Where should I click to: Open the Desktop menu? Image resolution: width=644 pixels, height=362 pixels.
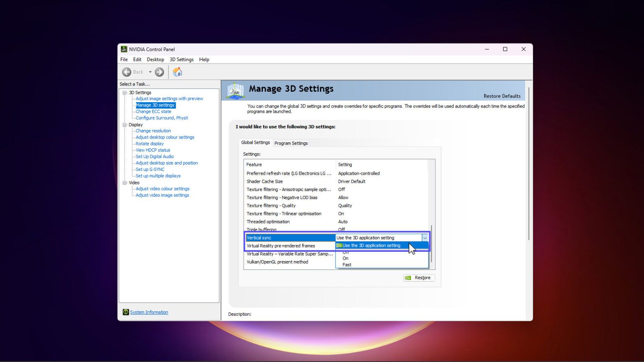pos(155,59)
